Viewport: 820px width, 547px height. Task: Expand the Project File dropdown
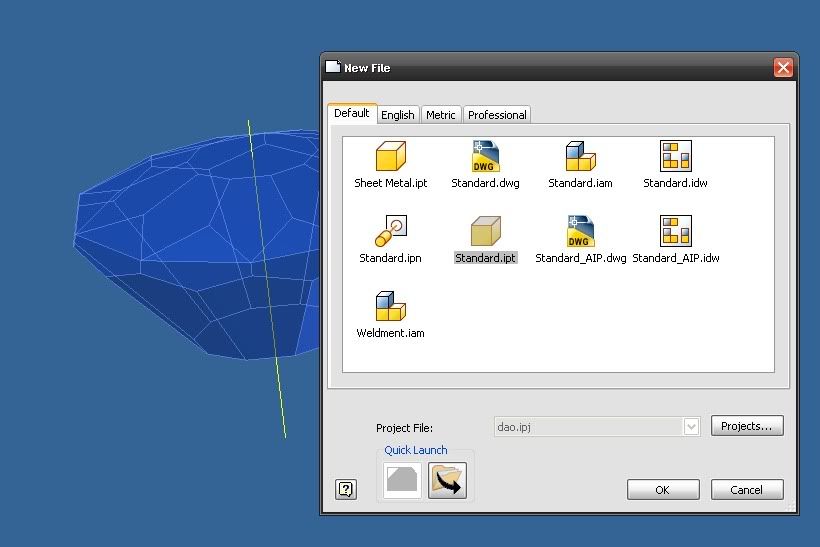(x=690, y=427)
